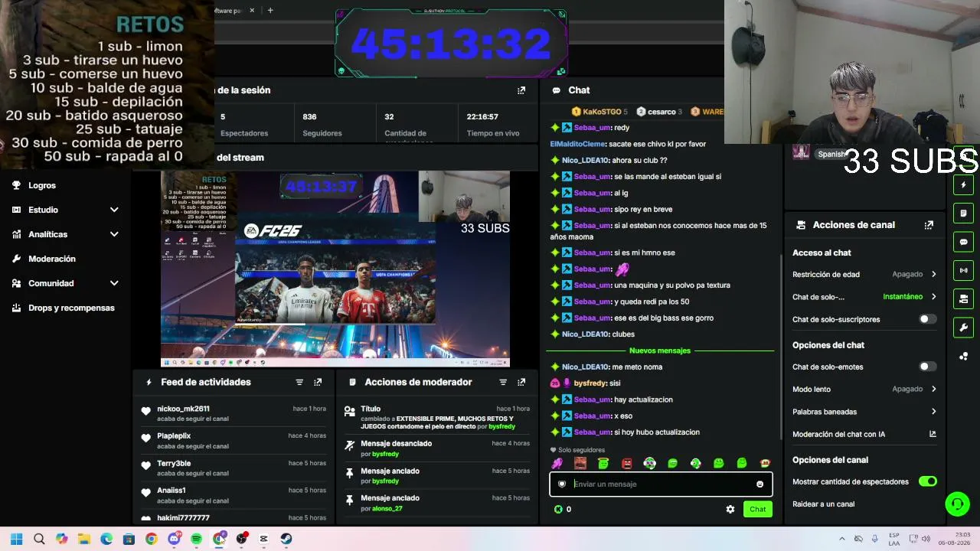Viewport: 980px width, 551px height.
Task: Open Restricción de edad options
Action: pos(864,274)
